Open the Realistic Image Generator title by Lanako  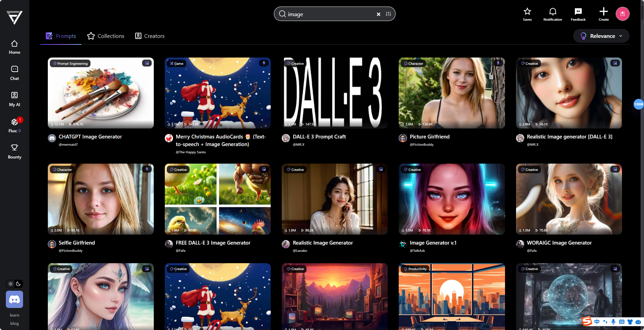(323, 243)
